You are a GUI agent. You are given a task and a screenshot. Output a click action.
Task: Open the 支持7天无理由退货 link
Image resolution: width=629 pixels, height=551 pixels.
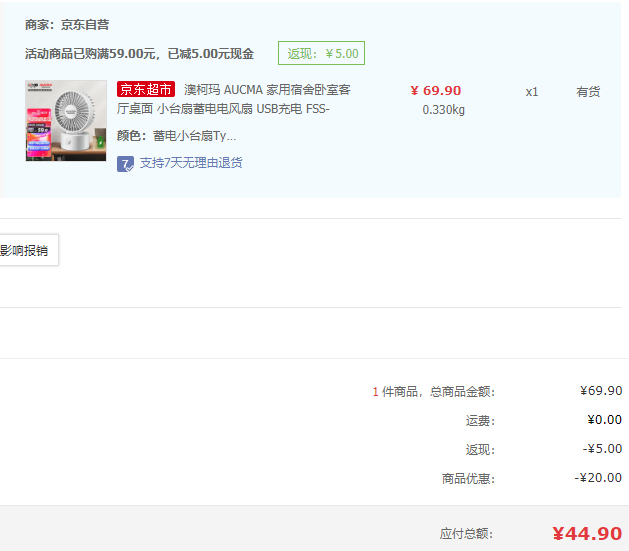coord(191,163)
